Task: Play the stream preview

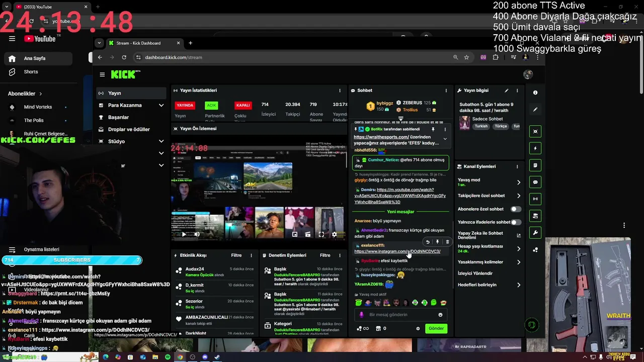Action: tap(184, 234)
